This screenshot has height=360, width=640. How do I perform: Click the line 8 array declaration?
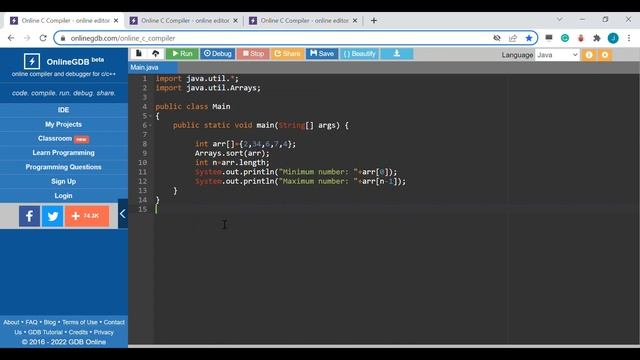pyautogui.click(x=245, y=144)
